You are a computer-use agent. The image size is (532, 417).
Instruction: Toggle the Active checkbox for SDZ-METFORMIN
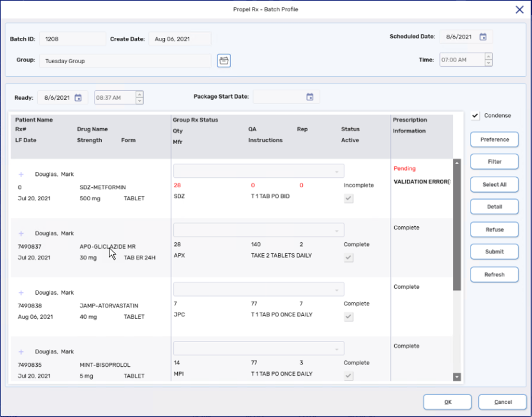(x=348, y=198)
